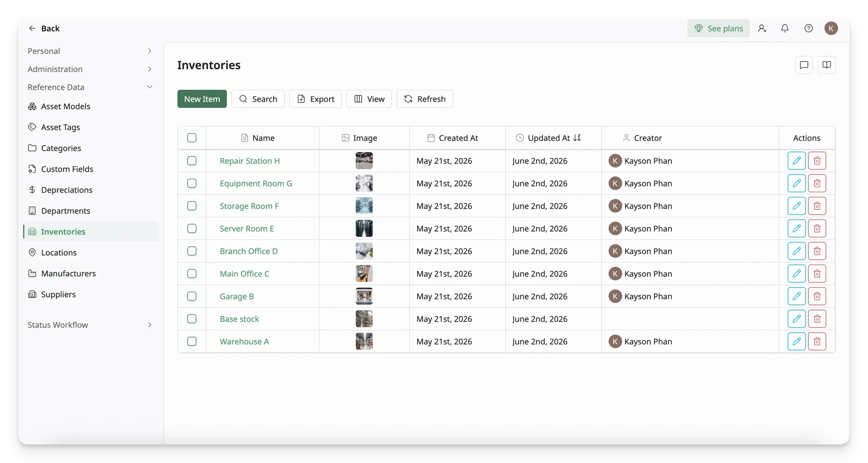Click the add user icon in header
The height and width of the screenshot is (463, 868).
(762, 28)
